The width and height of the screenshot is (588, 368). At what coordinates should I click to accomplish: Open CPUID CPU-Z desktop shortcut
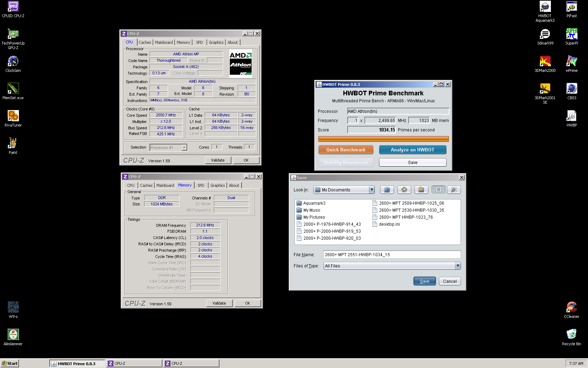click(13, 9)
